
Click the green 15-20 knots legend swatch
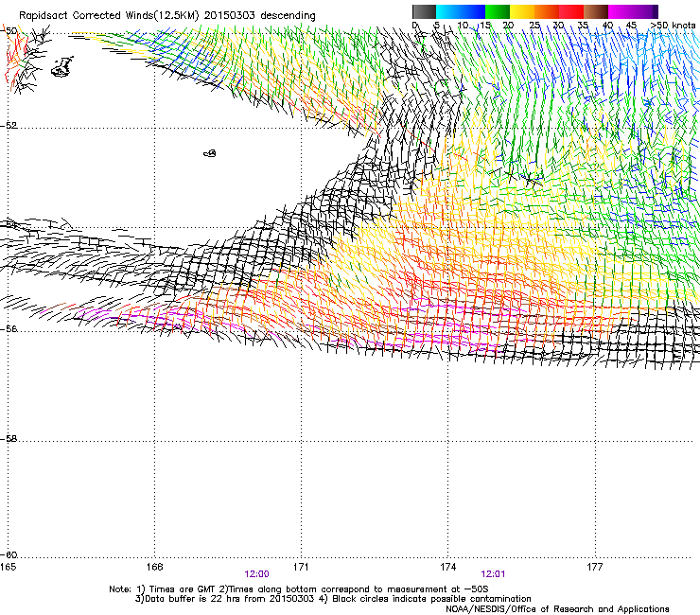coord(498,11)
